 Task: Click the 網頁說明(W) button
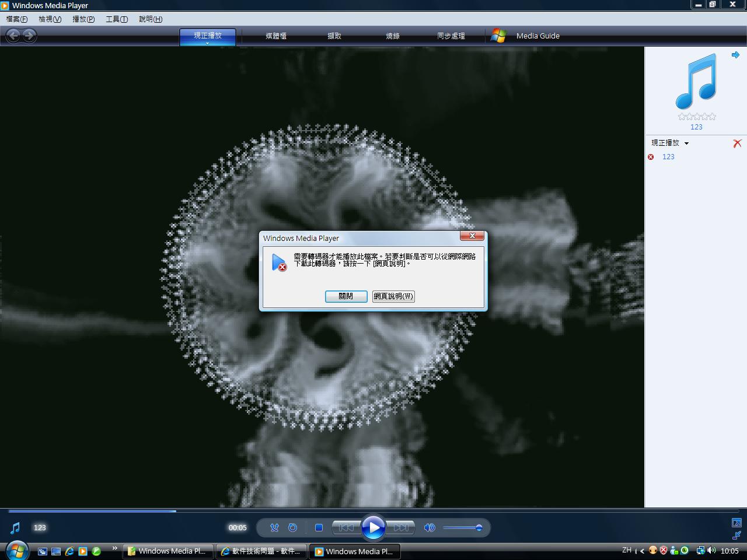(x=393, y=296)
